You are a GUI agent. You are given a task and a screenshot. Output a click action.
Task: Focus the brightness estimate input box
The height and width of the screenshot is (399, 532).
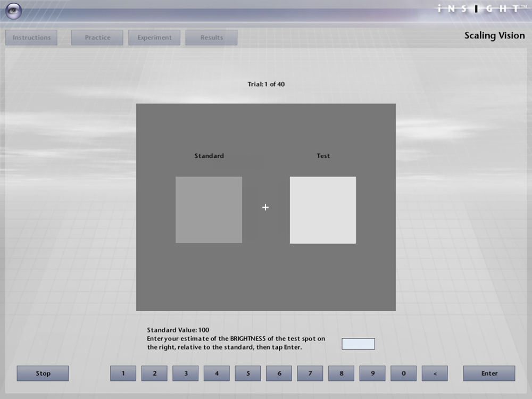358,344
